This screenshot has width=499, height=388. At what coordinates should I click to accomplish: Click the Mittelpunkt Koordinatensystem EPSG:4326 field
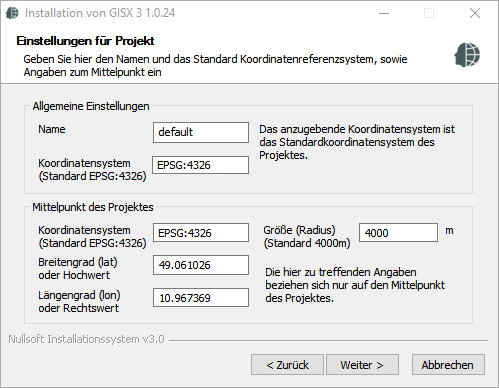click(201, 232)
